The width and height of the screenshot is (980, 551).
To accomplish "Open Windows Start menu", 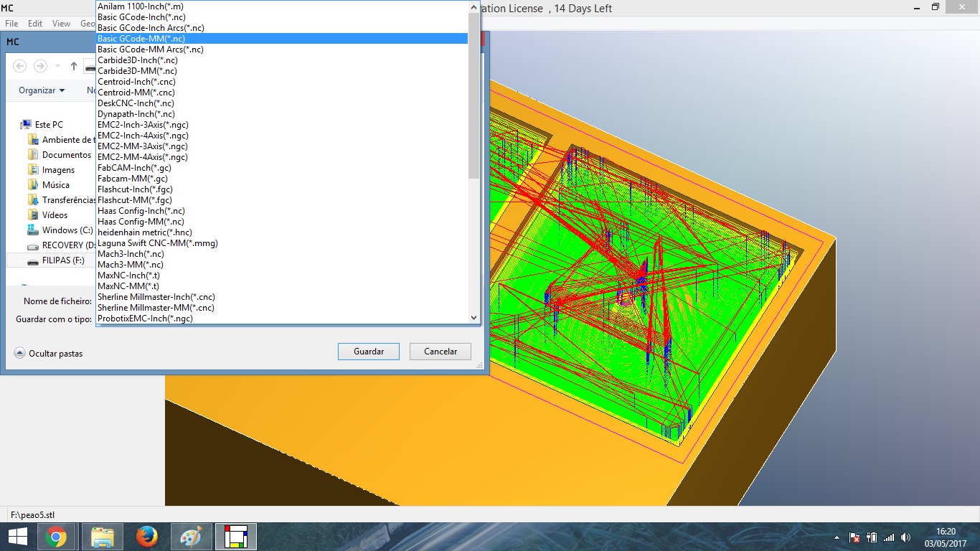I will click(x=17, y=537).
